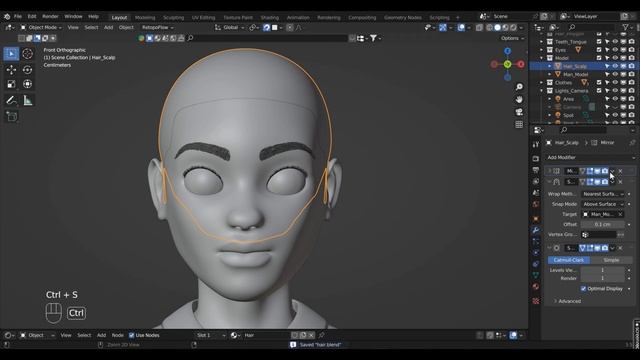640x360 pixels.
Task: Open RetopoFlow dropdown menu
Action: tap(158, 27)
